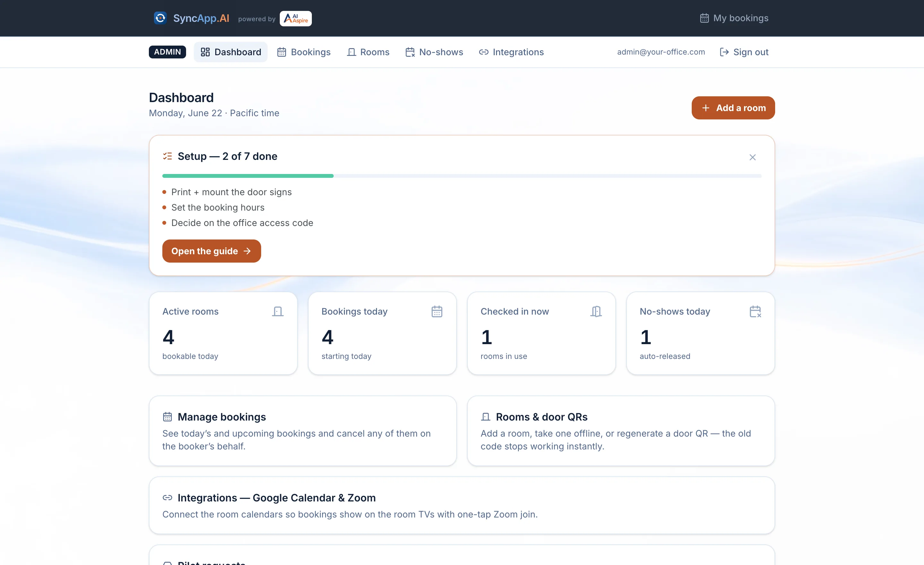Open the No-shows tab
The width and height of the screenshot is (924, 565).
tap(434, 52)
